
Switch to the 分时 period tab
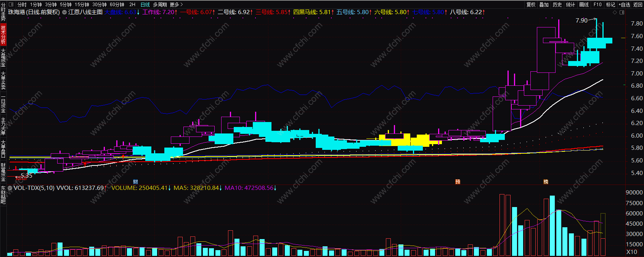click(22, 5)
